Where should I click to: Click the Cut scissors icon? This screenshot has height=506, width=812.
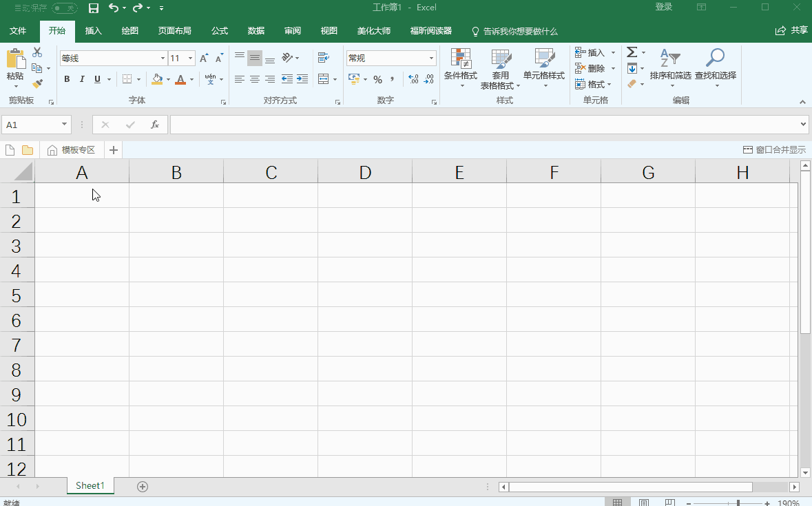[x=37, y=52]
